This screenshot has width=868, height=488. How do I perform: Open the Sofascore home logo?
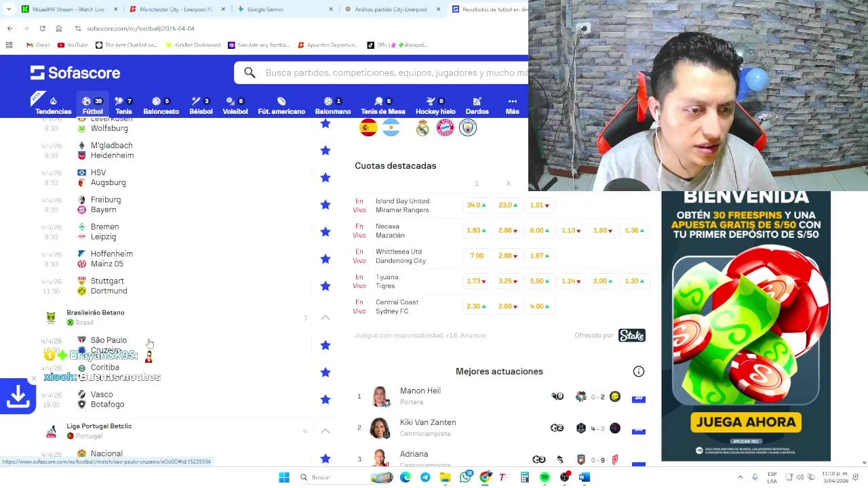coord(75,73)
